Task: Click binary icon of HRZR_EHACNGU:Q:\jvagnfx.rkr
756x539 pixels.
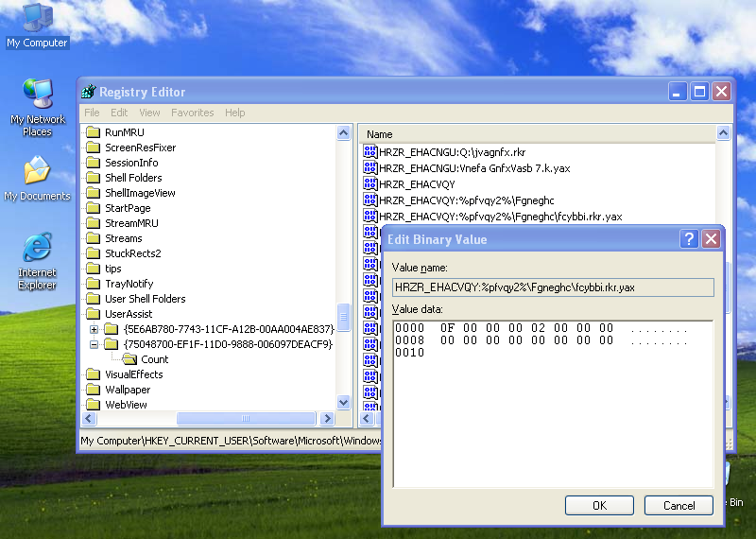Action: click(x=369, y=152)
